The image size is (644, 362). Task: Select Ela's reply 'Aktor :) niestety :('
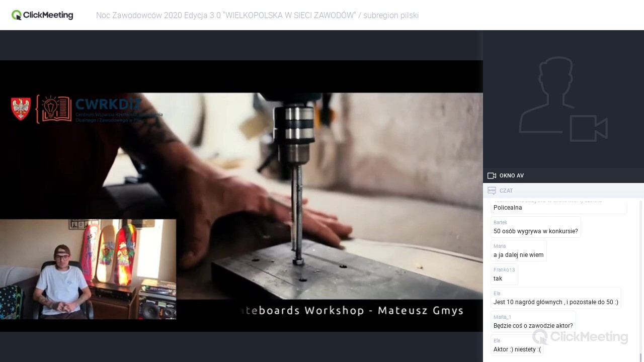click(517, 349)
